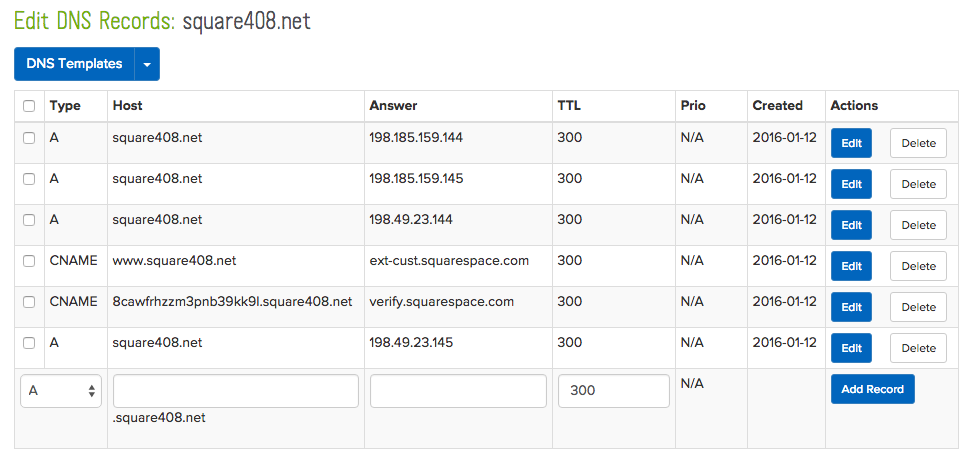Click the DNS Templates button

coord(74,64)
